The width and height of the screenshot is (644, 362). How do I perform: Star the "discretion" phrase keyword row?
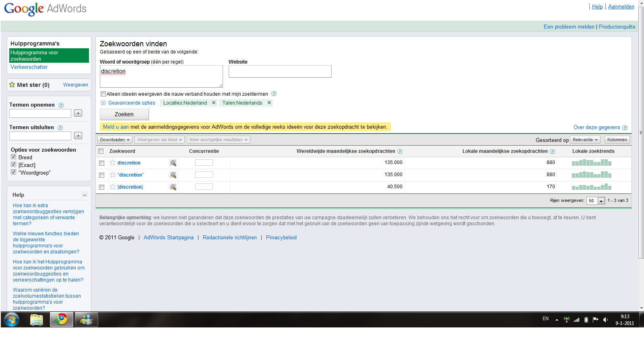coord(113,175)
